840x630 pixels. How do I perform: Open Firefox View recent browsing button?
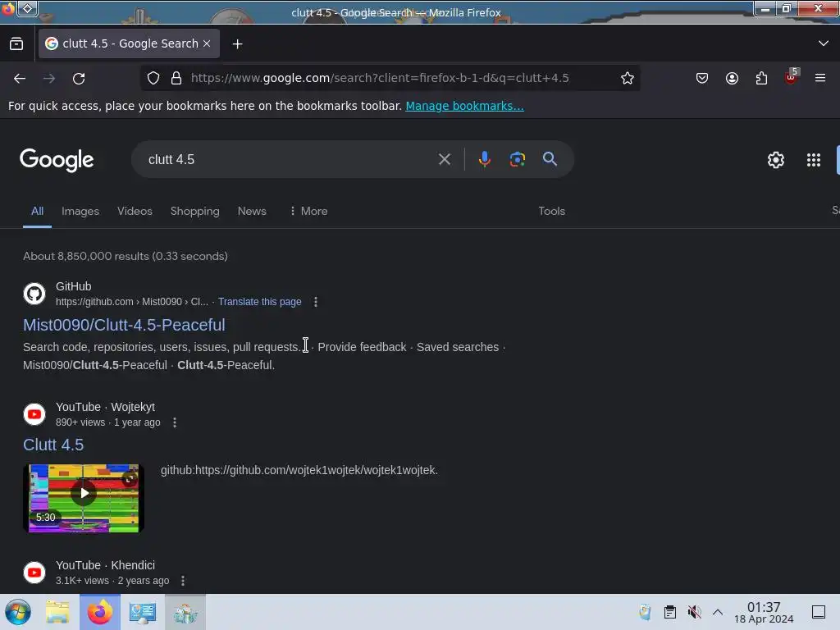pyautogui.click(x=16, y=44)
